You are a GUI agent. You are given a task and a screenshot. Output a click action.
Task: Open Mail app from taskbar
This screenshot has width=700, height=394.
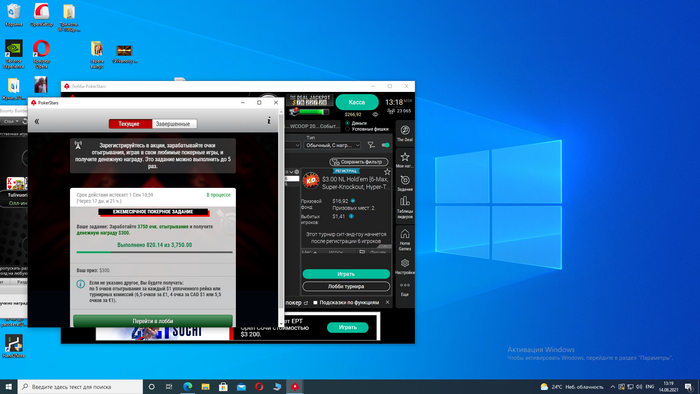[241, 386]
